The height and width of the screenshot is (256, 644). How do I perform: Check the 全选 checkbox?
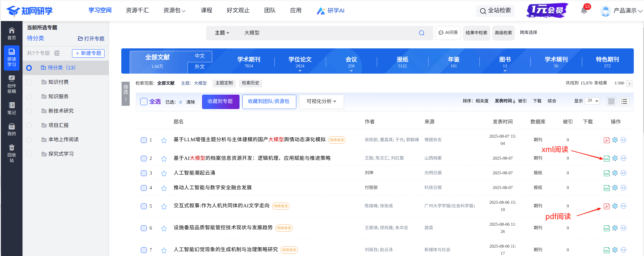pos(144,102)
